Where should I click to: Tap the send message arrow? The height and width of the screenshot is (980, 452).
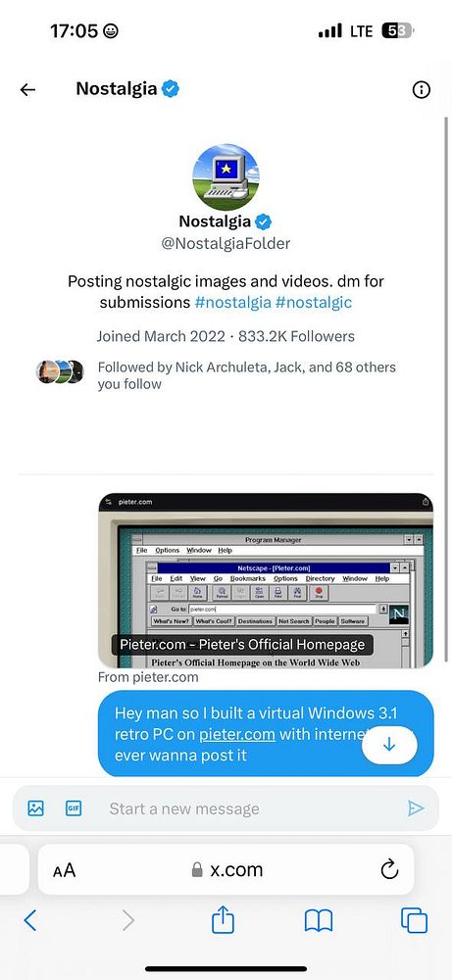tap(416, 808)
